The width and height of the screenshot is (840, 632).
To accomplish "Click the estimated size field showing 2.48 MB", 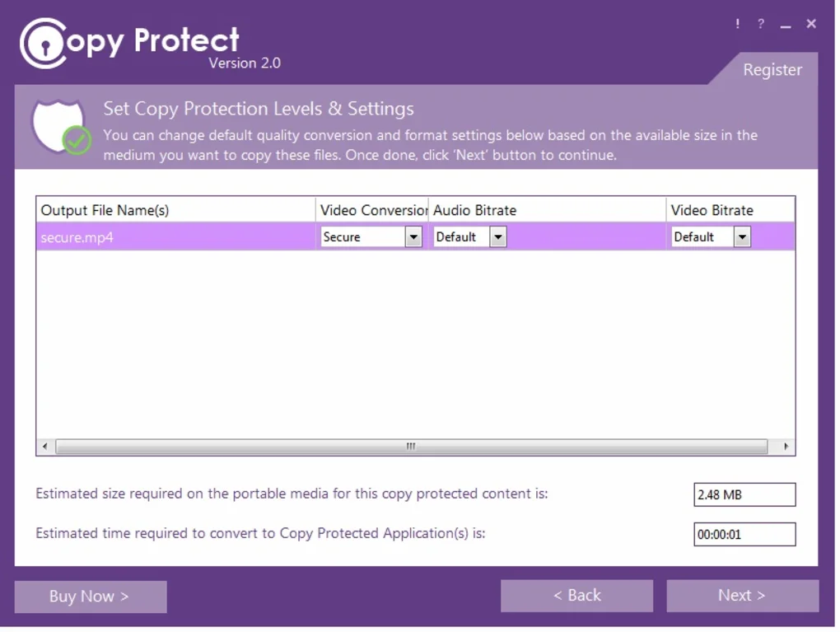I will pyautogui.click(x=744, y=494).
